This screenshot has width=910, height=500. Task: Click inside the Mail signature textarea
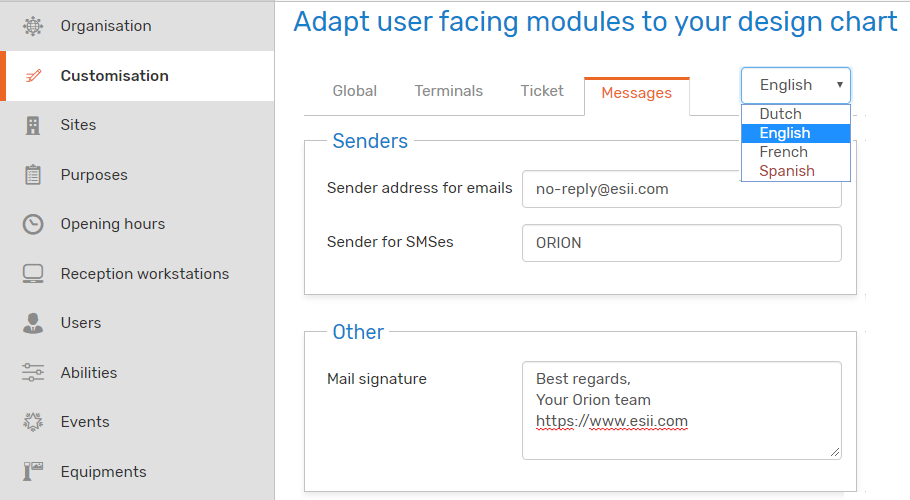tap(682, 411)
